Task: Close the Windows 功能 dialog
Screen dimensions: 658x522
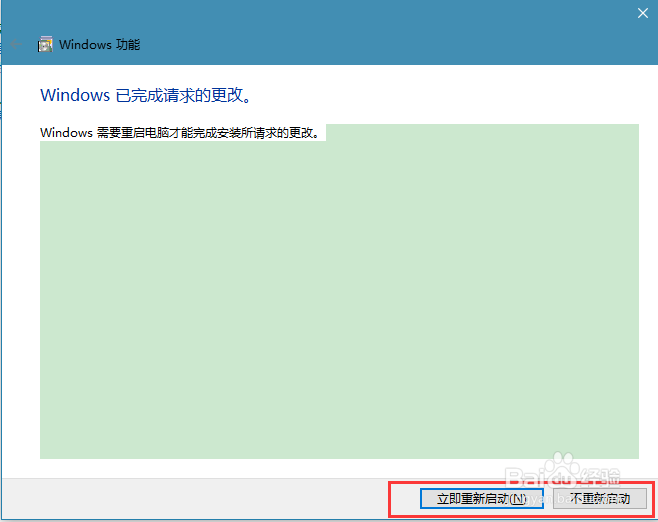Action: coord(642,13)
